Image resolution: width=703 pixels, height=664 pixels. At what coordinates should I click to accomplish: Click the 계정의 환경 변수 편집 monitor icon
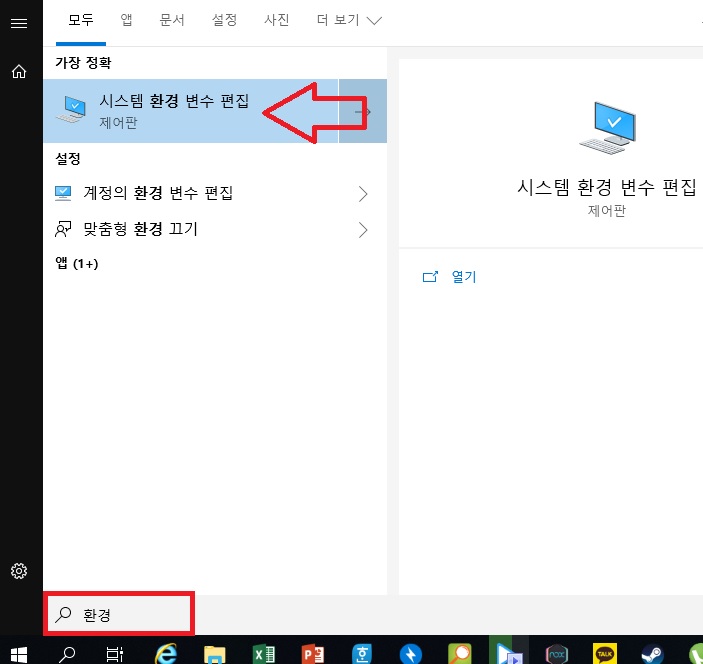tap(63, 194)
